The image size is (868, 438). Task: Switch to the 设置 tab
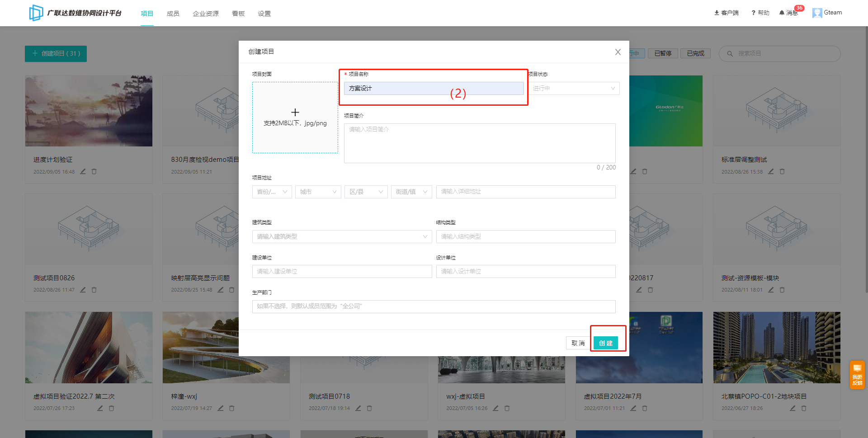(264, 14)
